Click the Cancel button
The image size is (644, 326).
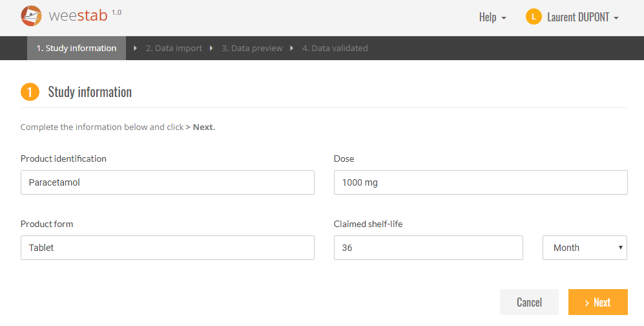529,302
